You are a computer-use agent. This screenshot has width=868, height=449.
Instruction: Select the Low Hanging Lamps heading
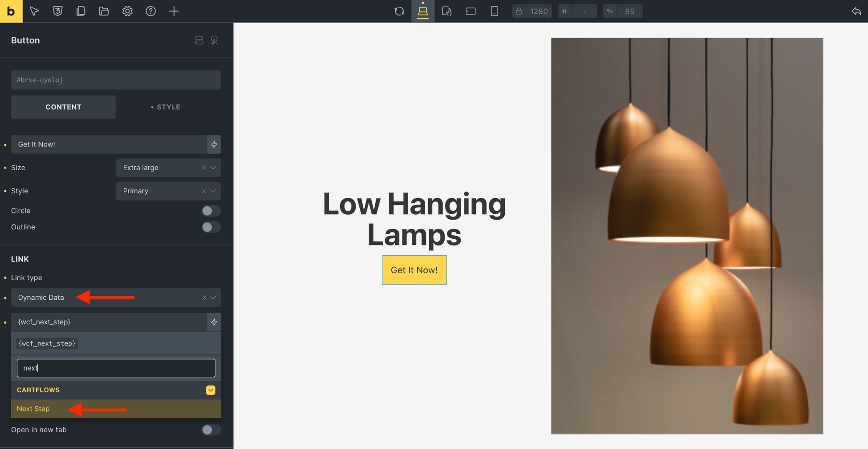pos(414,219)
